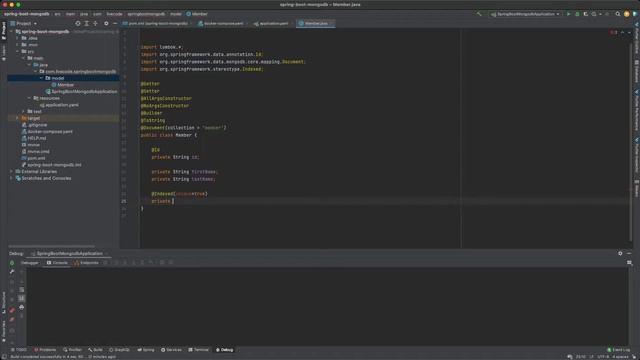Switch to docker-compose.yaml editor tab
The height and width of the screenshot is (360, 640).
(222, 24)
